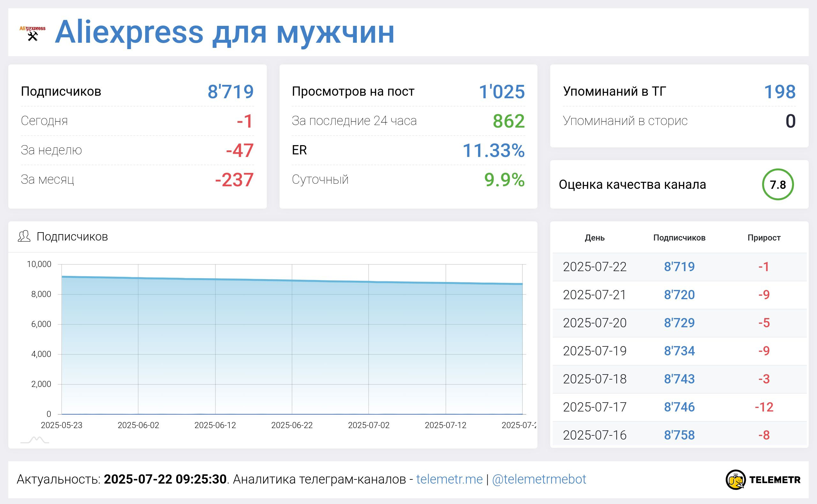This screenshot has height=504, width=817.
Task: Select the 2025-07-19 date cell
Action: [595, 351]
